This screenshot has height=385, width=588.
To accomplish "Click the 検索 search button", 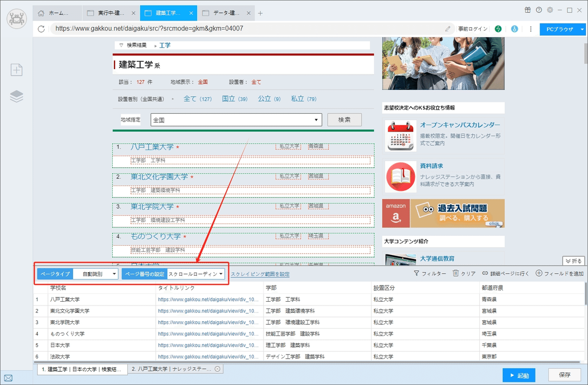I will tap(344, 120).
